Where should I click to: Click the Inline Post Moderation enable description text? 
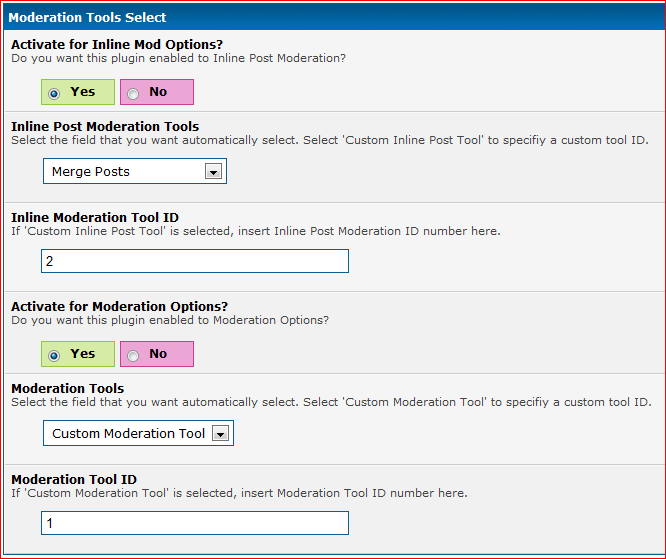tap(178, 59)
